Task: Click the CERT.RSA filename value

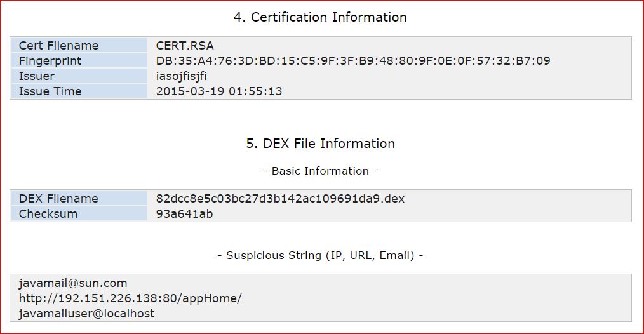Action: 185,46
